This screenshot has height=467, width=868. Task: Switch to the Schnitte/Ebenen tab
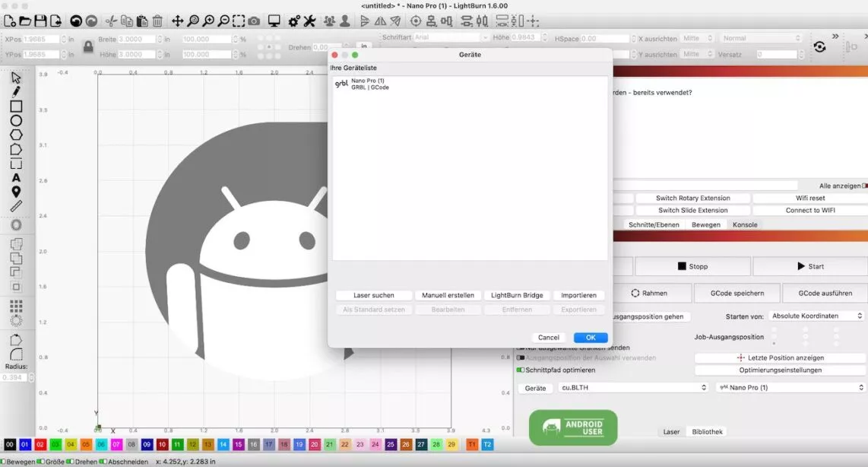coord(654,225)
